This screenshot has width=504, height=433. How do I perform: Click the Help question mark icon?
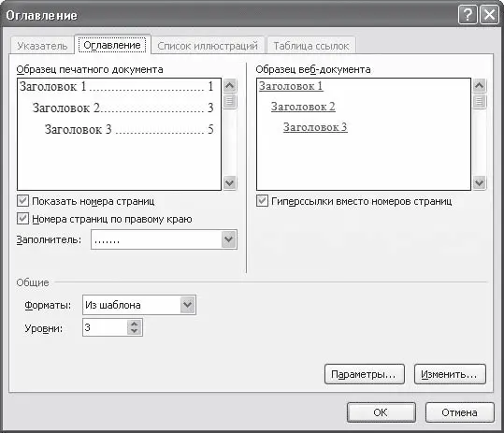[x=468, y=15]
